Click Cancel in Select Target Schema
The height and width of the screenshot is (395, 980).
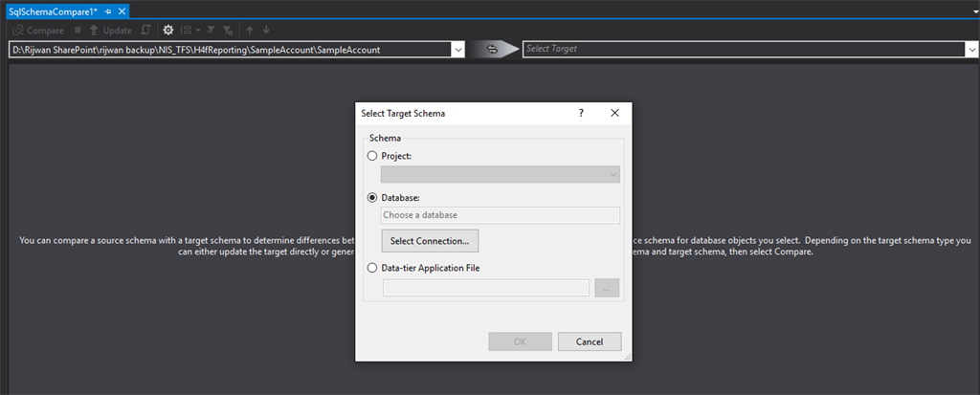(590, 341)
